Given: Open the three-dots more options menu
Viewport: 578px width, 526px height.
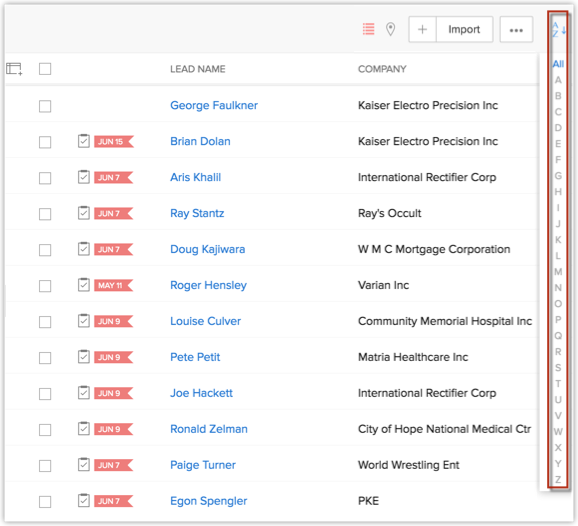Looking at the screenshot, I should pyautogui.click(x=516, y=29).
